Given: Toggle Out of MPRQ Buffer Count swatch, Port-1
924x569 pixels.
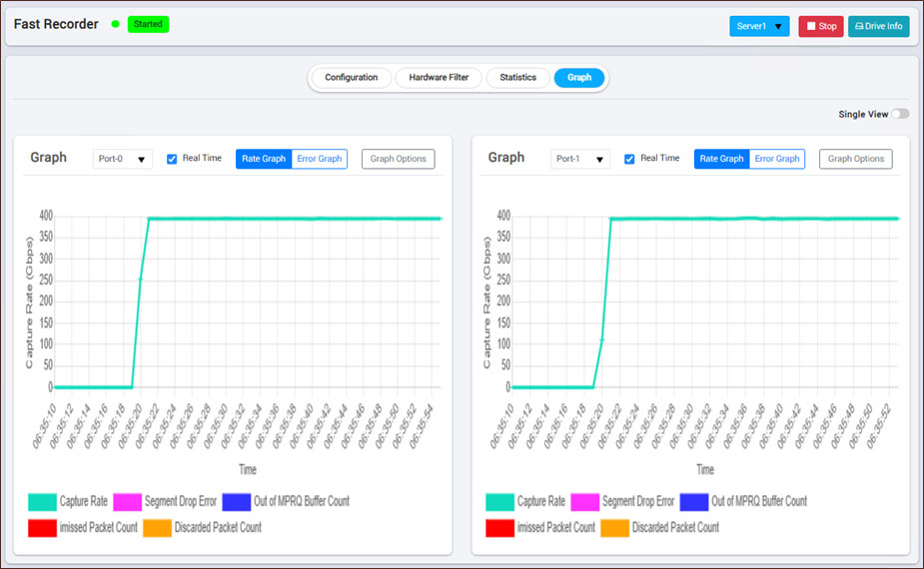Looking at the screenshot, I should click(x=694, y=502).
